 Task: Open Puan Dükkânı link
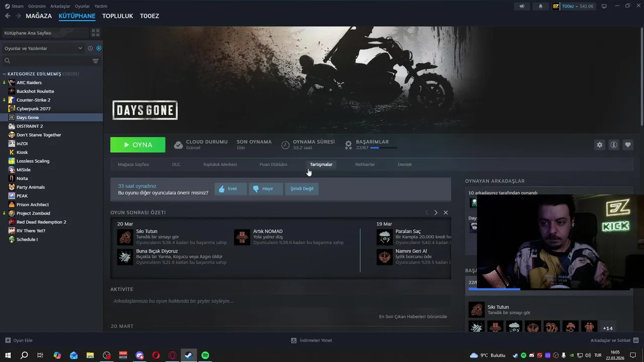pos(273,164)
